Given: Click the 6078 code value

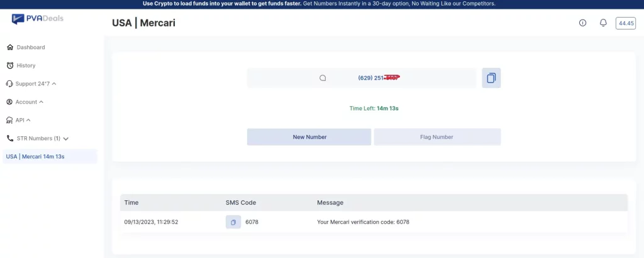Looking at the screenshot, I should 252,222.
